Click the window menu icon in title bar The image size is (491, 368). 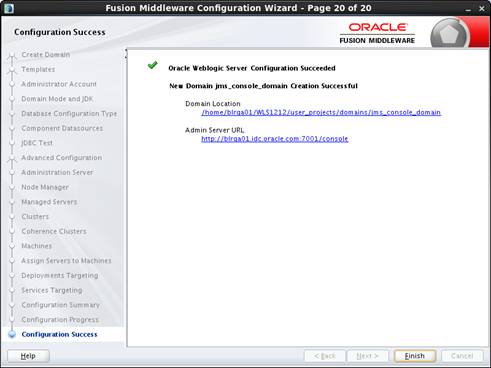tap(9, 8)
